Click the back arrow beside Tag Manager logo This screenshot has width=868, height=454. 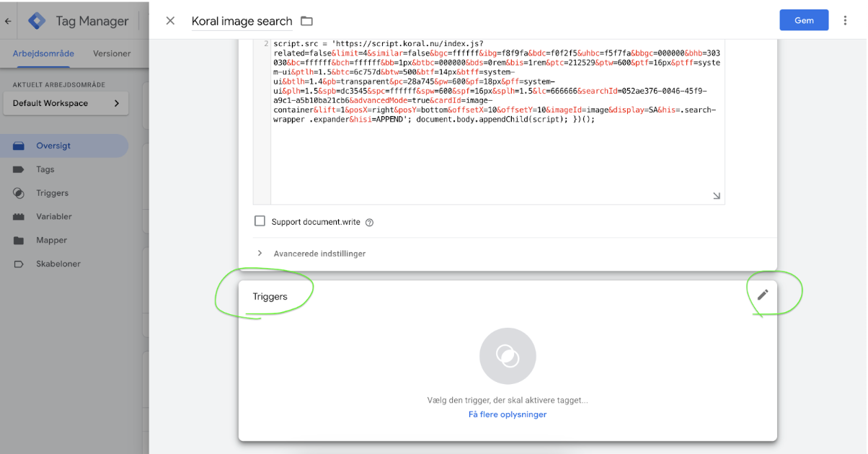pos(8,22)
